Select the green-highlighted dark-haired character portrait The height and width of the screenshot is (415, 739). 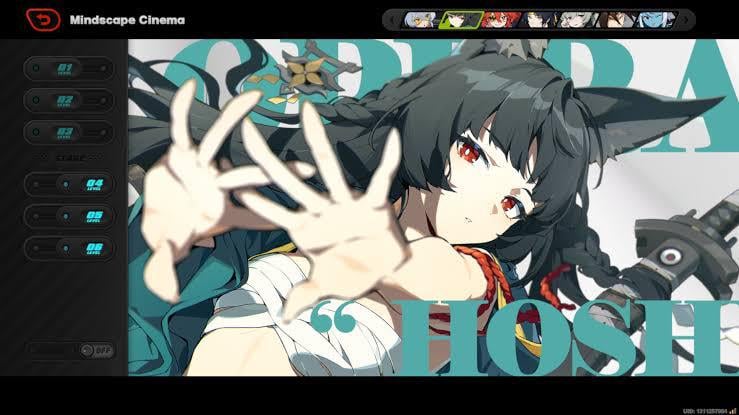click(460, 20)
